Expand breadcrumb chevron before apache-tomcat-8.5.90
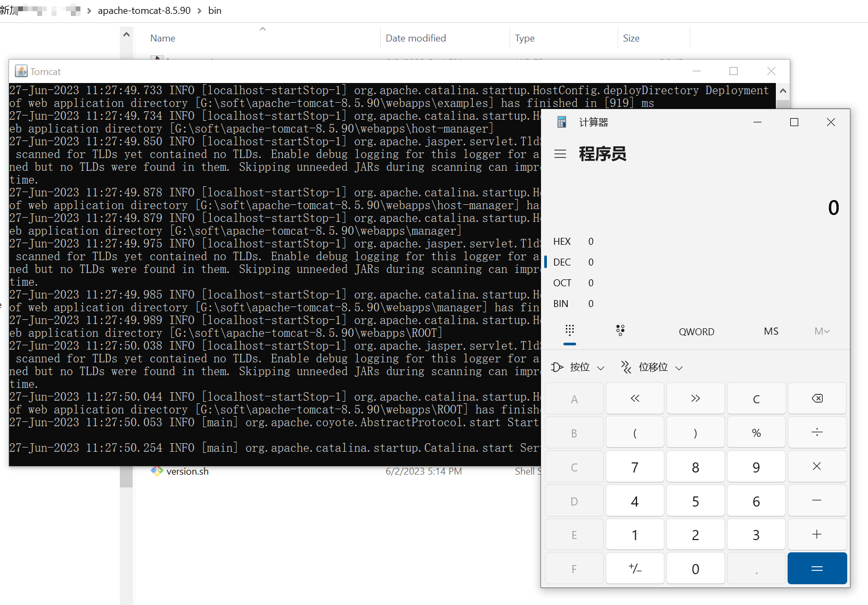The height and width of the screenshot is (605, 868). tap(89, 11)
